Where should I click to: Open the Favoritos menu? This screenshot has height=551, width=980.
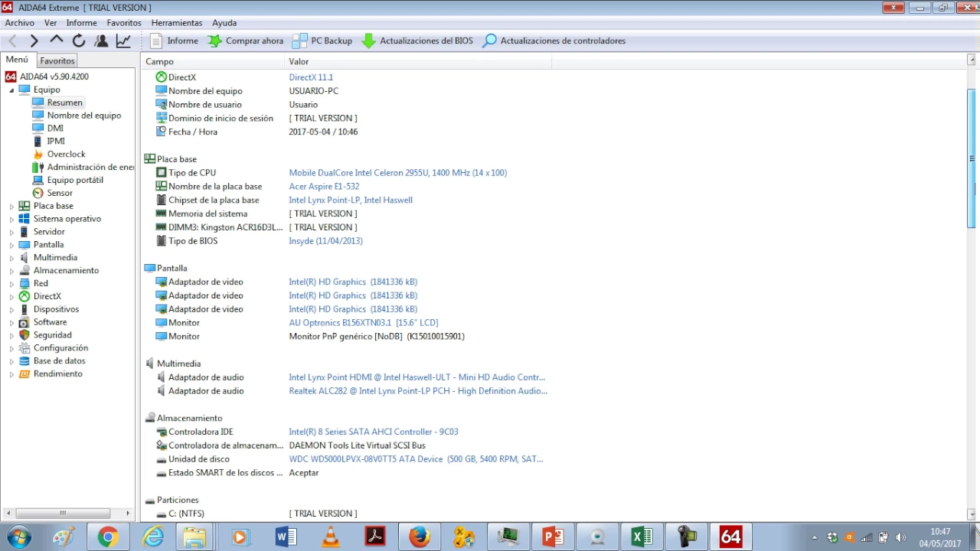point(124,23)
